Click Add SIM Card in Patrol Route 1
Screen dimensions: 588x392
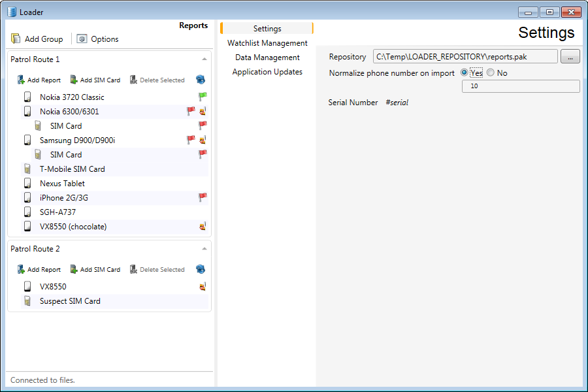tap(95, 80)
